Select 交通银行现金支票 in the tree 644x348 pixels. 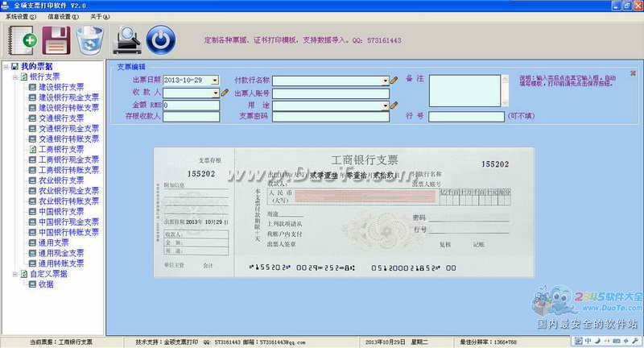point(68,129)
